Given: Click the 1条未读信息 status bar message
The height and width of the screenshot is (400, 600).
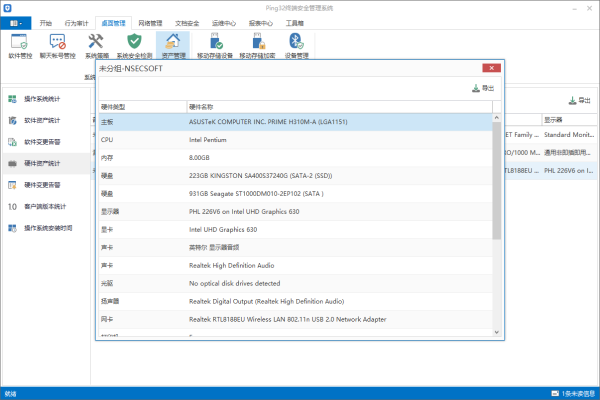Looking at the screenshot, I should (578, 393).
